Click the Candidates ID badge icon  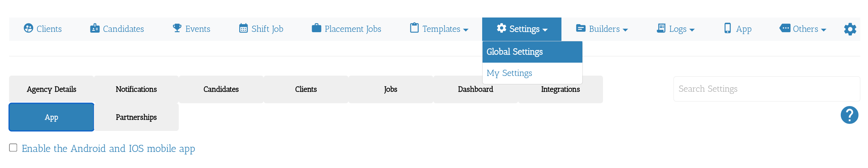(x=95, y=28)
